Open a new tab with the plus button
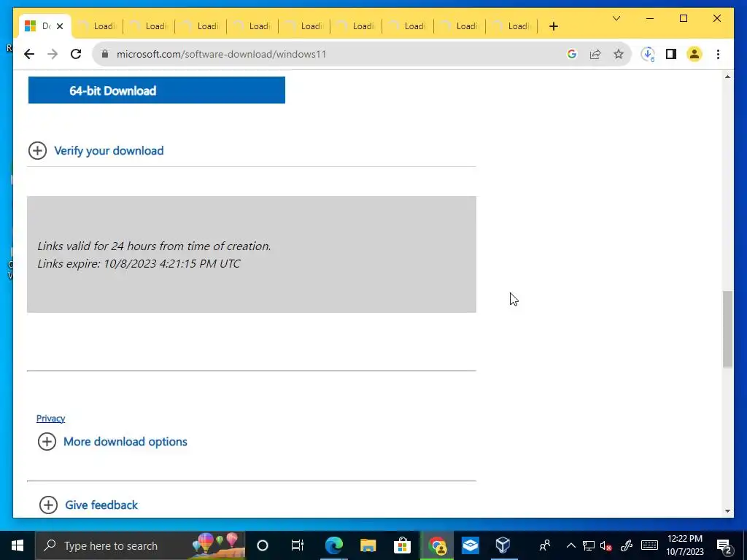This screenshot has width=747, height=560. coord(554,27)
